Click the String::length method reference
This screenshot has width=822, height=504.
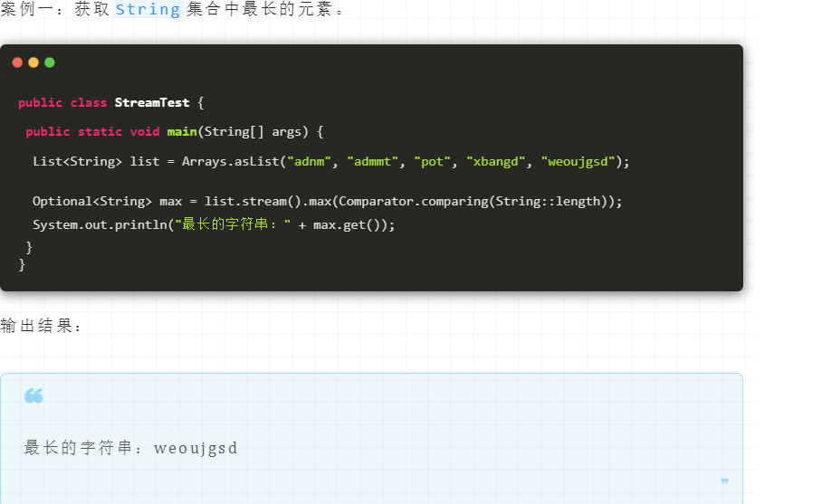click(548, 201)
